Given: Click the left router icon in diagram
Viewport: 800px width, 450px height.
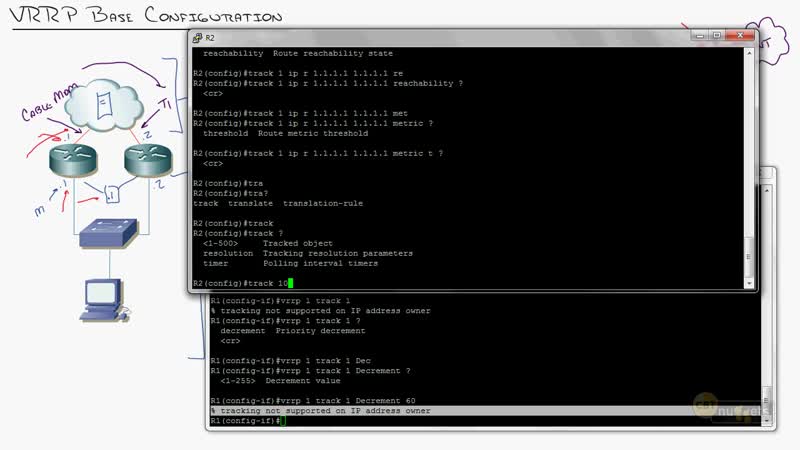Looking at the screenshot, I should 73,160.
